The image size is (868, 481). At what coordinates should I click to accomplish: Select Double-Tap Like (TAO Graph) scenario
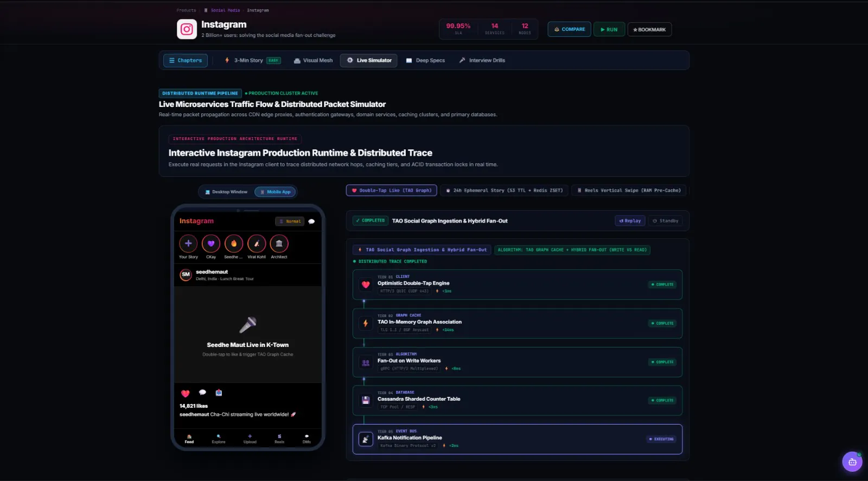pos(391,191)
